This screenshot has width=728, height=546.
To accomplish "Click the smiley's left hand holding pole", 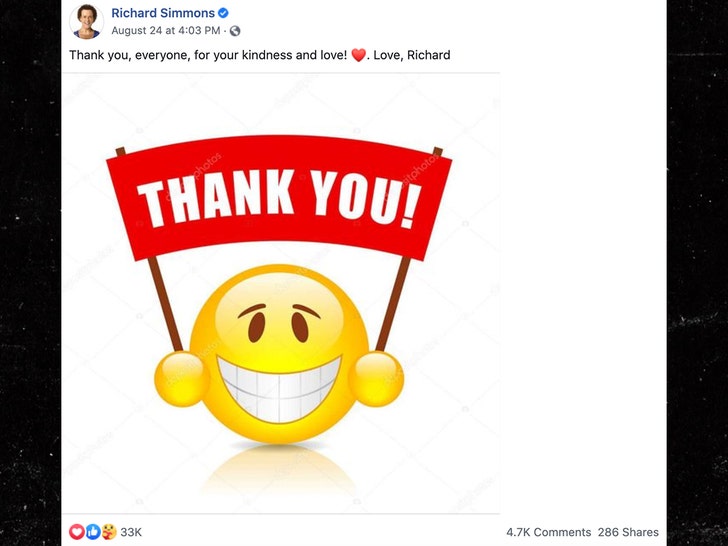I will coord(182,379).
